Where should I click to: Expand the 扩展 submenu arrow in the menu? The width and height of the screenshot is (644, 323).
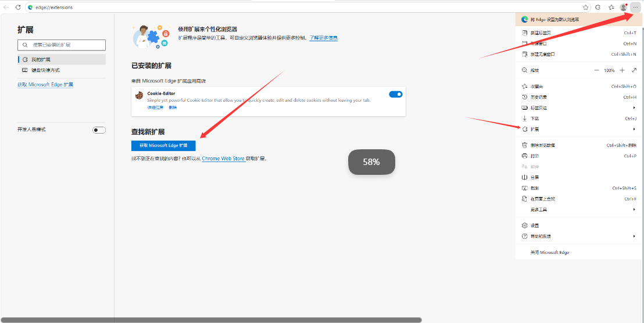click(x=635, y=130)
